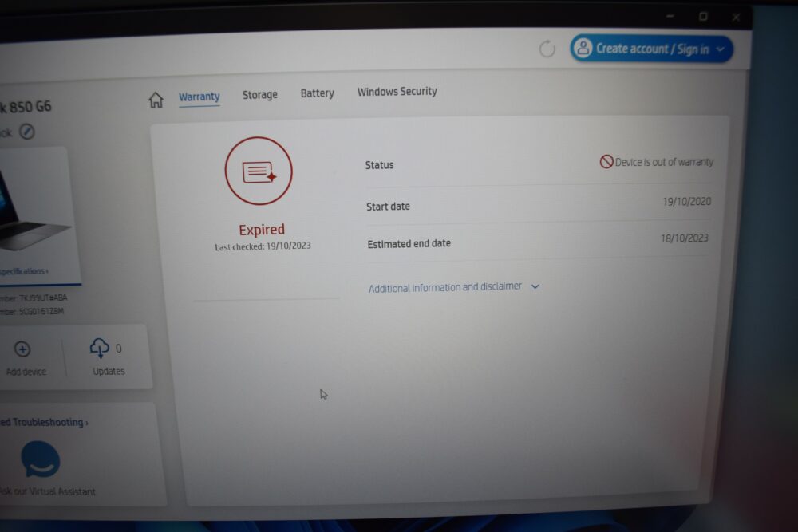Image resolution: width=798 pixels, height=532 pixels.
Task: Click the user account avatar icon
Action: (583, 49)
